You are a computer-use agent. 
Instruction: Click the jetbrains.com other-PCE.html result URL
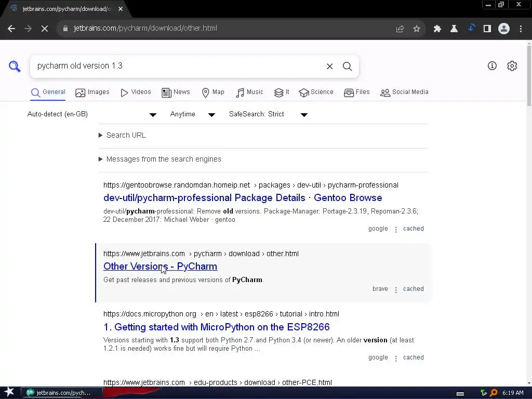218,382
